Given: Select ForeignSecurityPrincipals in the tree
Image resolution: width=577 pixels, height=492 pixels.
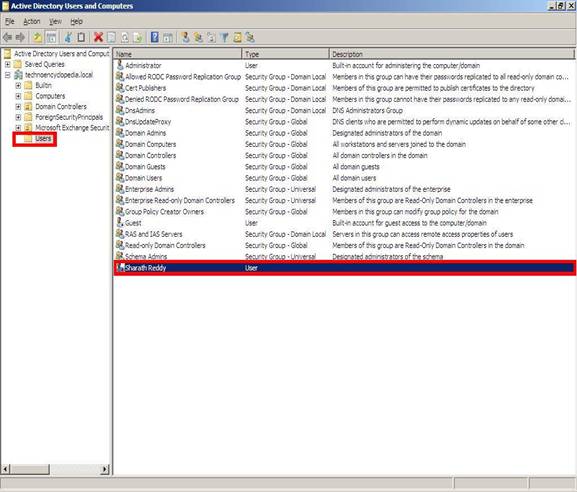Looking at the screenshot, I should 69,117.
